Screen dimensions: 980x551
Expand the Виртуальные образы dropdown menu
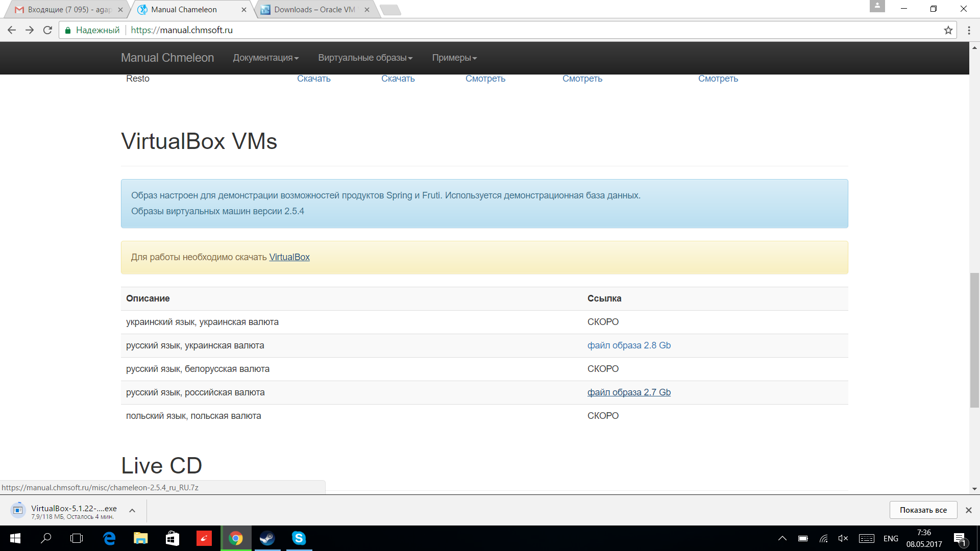coord(365,58)
